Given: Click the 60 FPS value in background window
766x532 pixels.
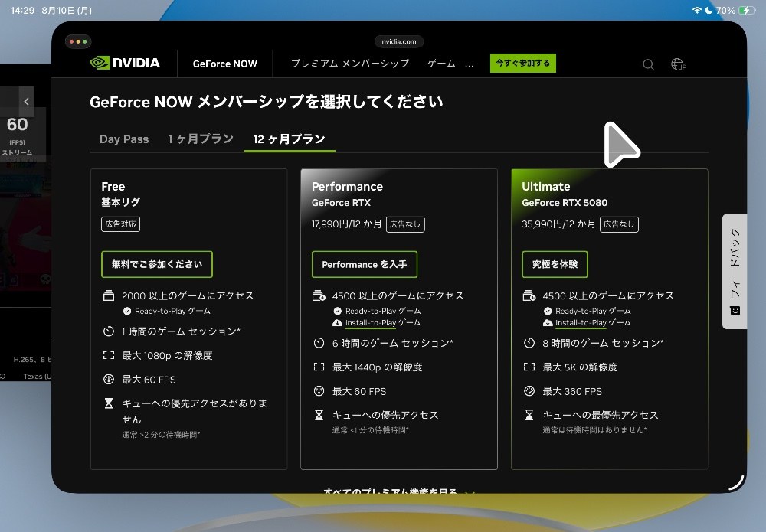Looking at the screenshot, I should tap(17, 125).
